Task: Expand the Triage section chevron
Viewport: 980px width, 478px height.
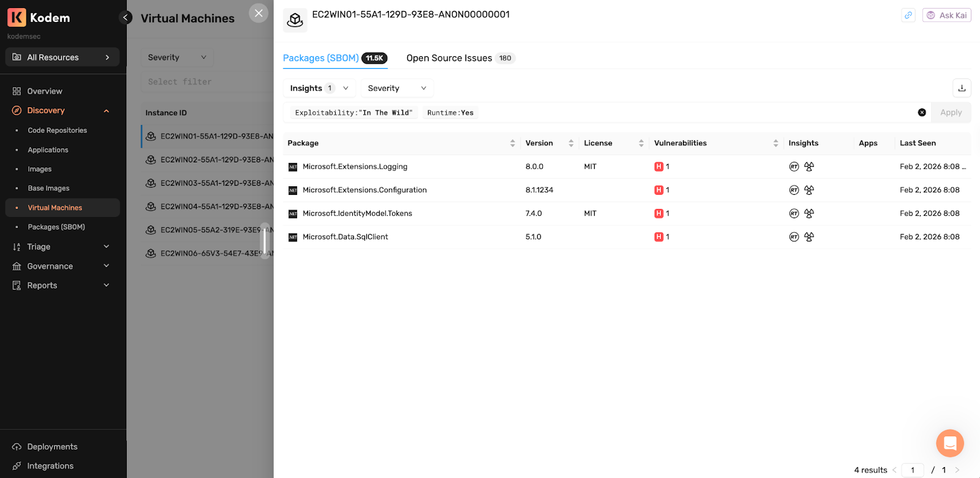Action: tap(107, 247)
